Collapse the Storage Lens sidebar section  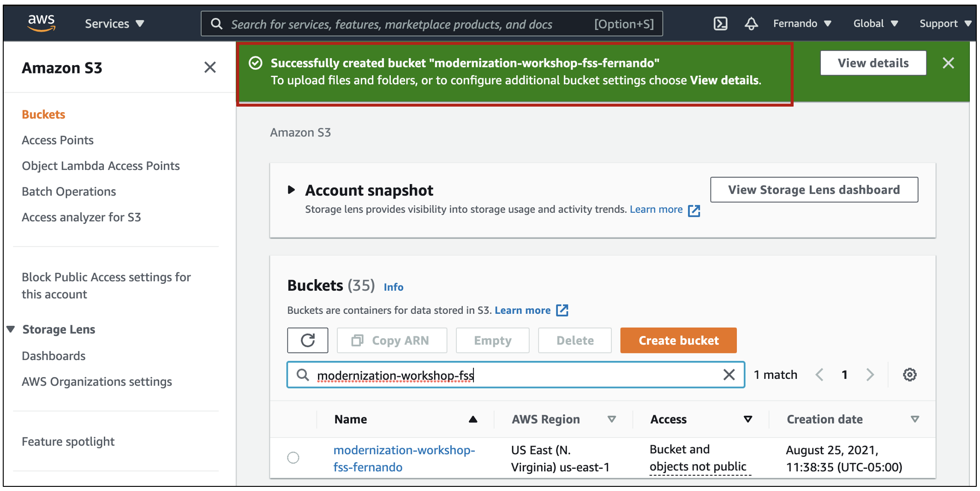[11, 329]
